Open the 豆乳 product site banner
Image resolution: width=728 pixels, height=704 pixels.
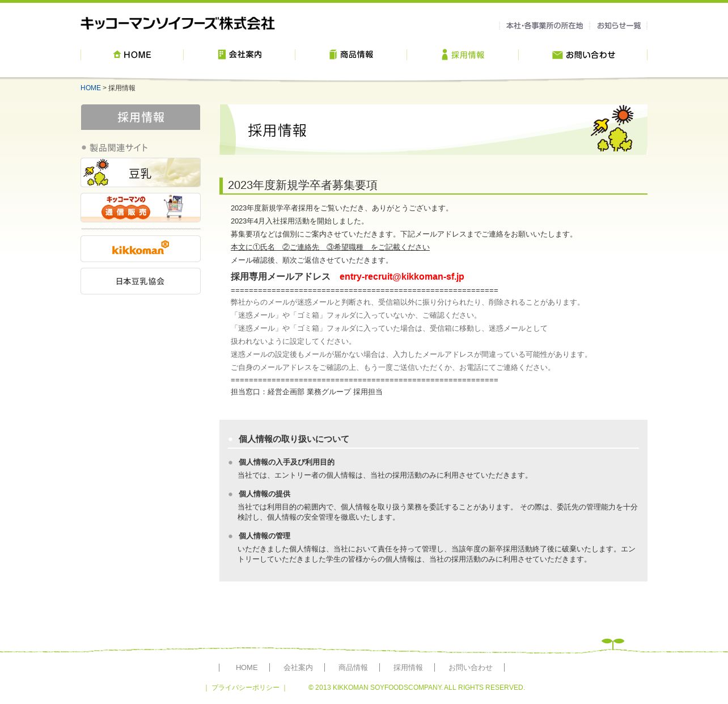pos(141,172)
